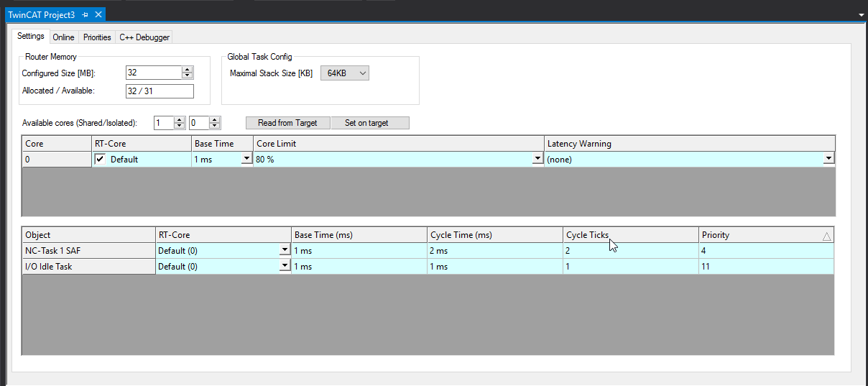The height and width of the screenshot is (386, 868).
Task: Click Read from Target button
Action: click(x=287, y=123)
